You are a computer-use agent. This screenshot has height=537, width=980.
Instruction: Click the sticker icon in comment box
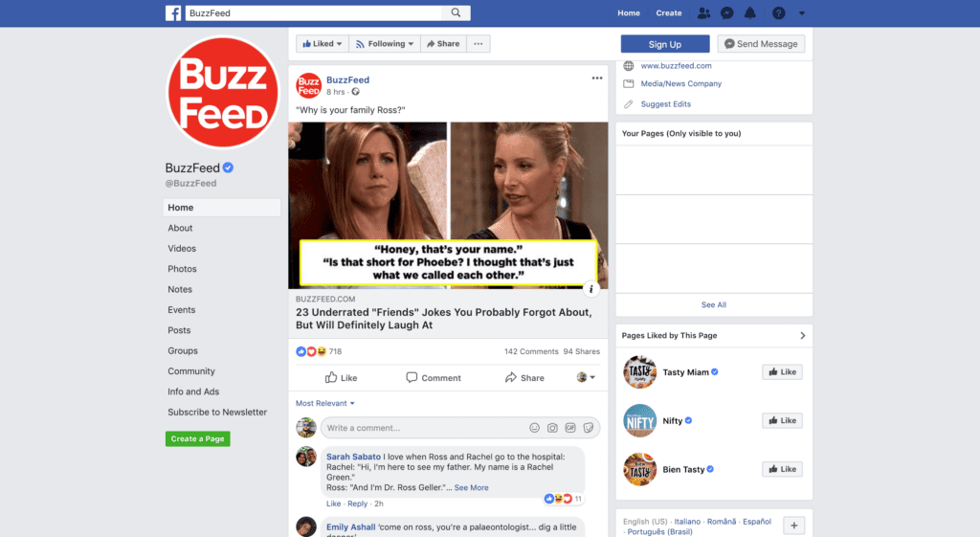pyautogui.click(x=589, y=428)
